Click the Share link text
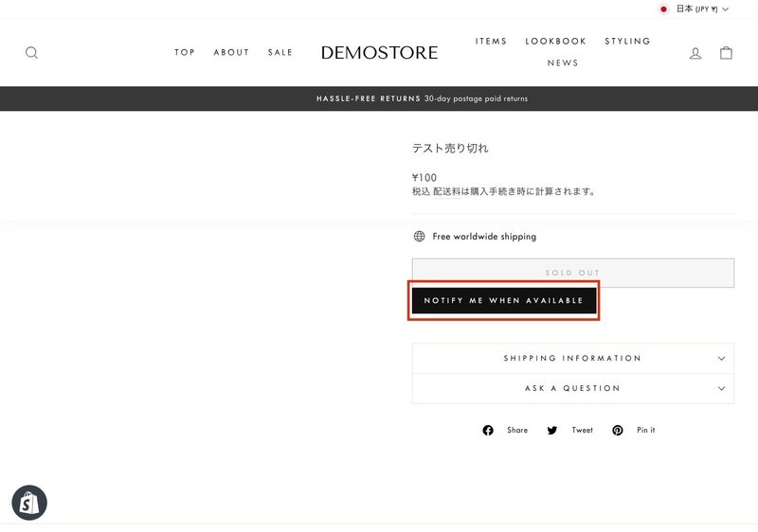758x532 pixels. coord(517,430)
